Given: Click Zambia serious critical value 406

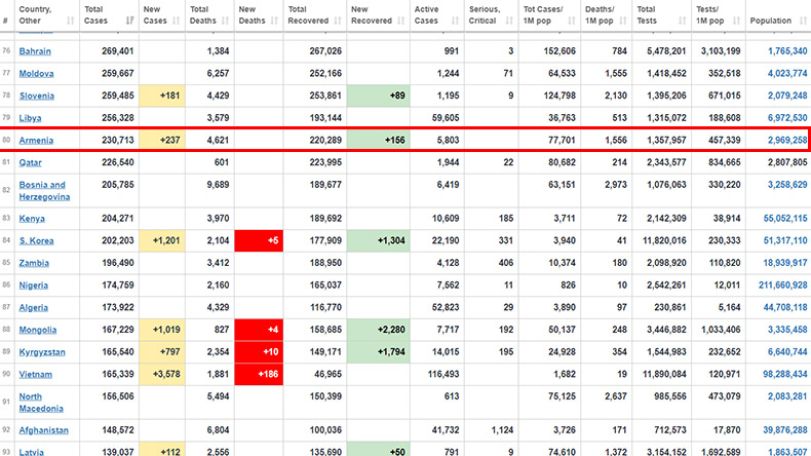Looking at the screenshot, I should (505, 263).
